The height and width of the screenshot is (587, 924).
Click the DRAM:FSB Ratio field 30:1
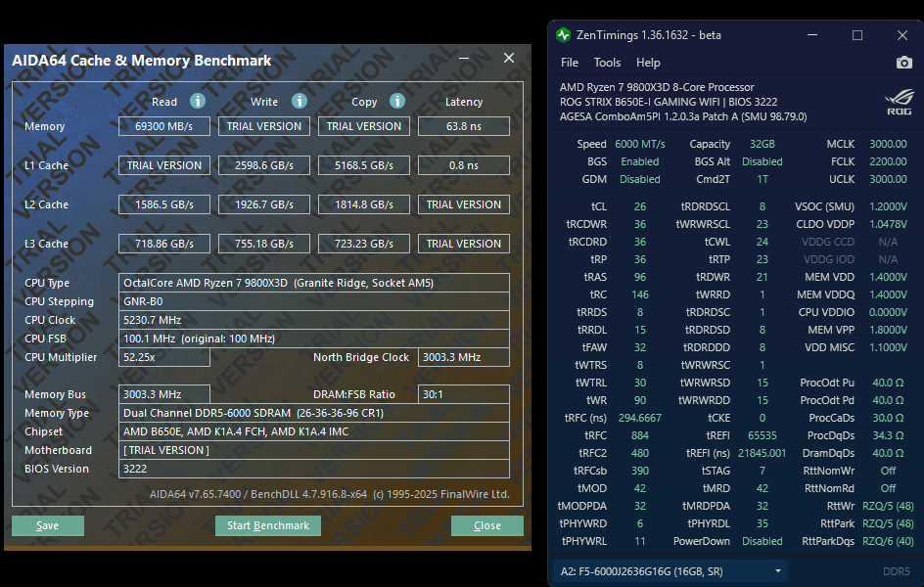point(464,394)
